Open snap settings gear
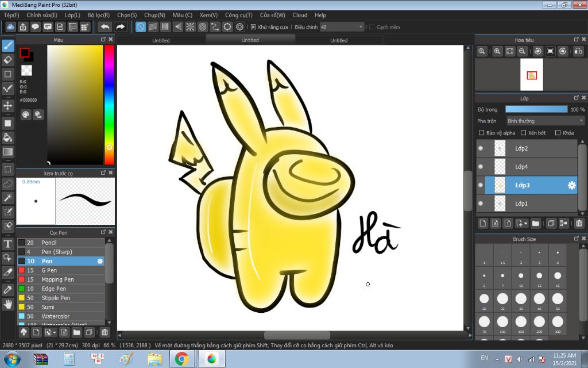The width and height of the screenshot is (588, 368). [x=240, y=27]
